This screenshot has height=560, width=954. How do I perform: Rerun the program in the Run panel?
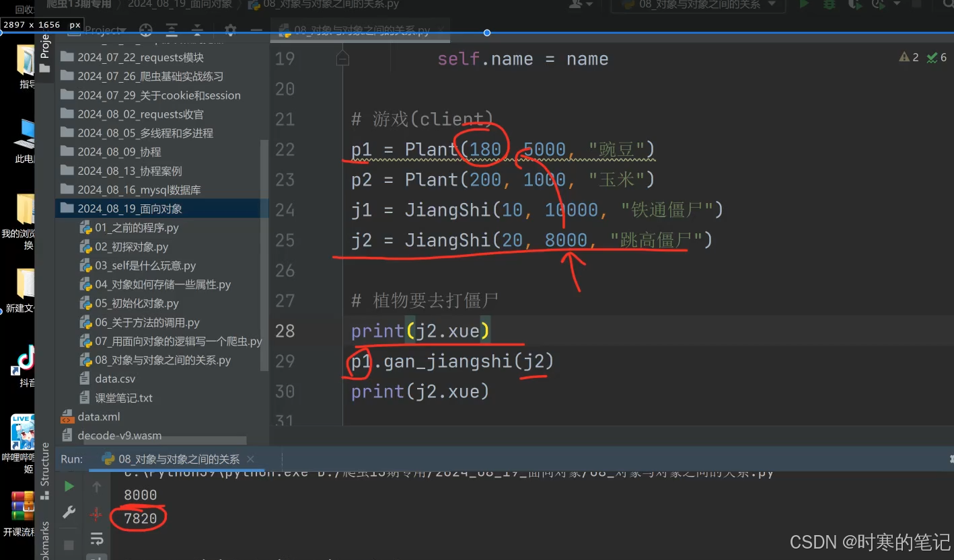tap(68, 485)
